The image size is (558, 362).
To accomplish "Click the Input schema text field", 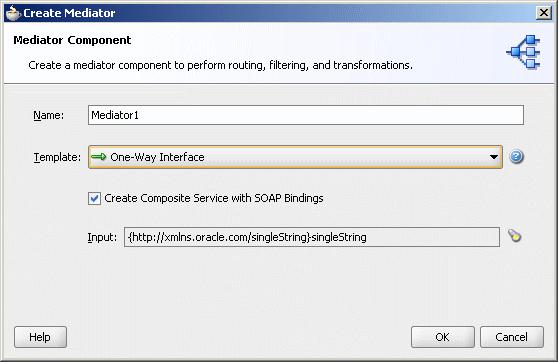I will point(312,237).
